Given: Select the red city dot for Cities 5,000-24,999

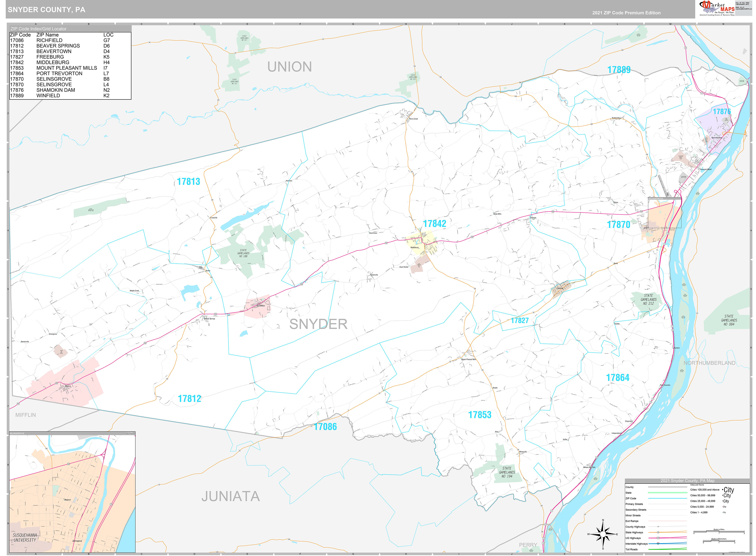Looking at the screenshot, I should pos(722,507).
